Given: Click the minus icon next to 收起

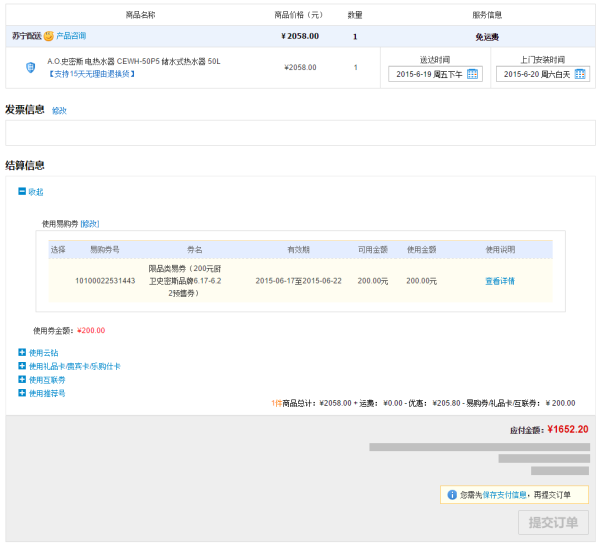Looking at the screenshot, I should [22, 191].
